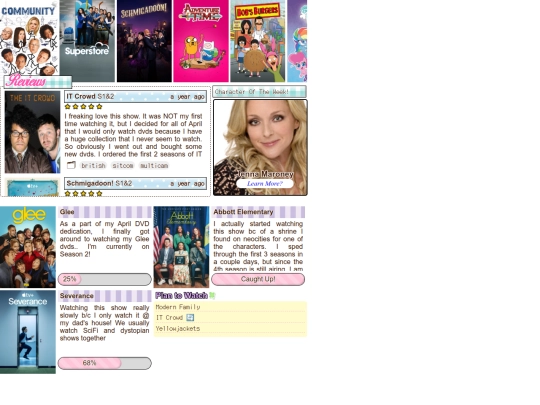
Task: Click the Abbott Elementary title heading
Action: [258, 212]
